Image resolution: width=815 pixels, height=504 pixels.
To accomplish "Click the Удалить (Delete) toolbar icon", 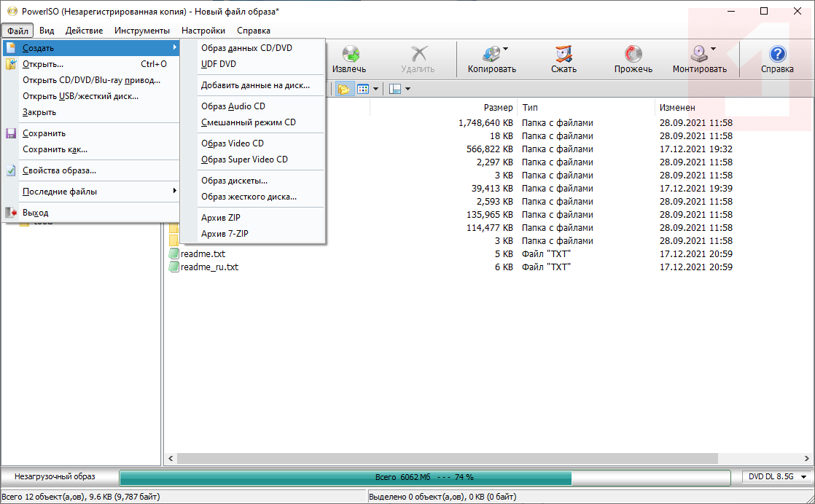I will point(418,54).
